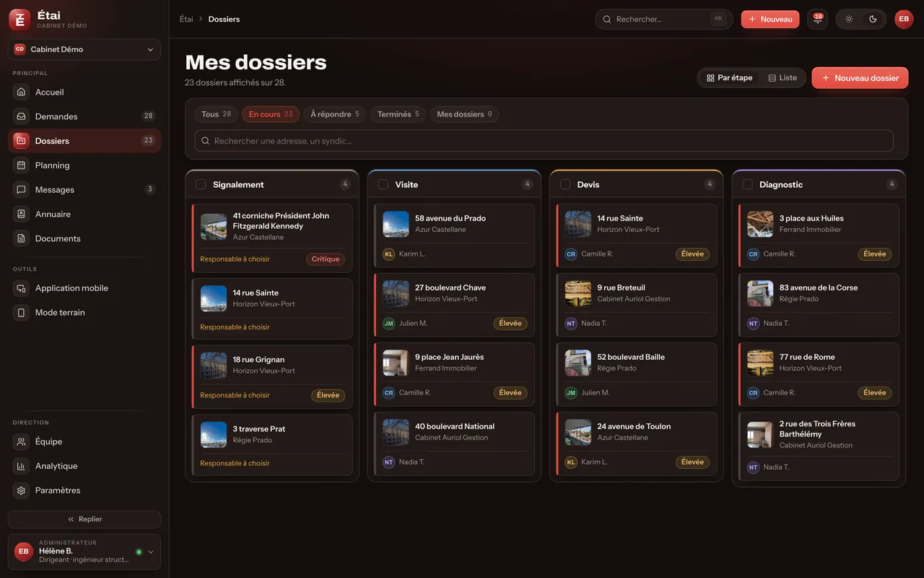Click the Nouveau dossier button
The height and width of the screenshot is (578, 924).
pyautogui.click(x=860, y=78)
